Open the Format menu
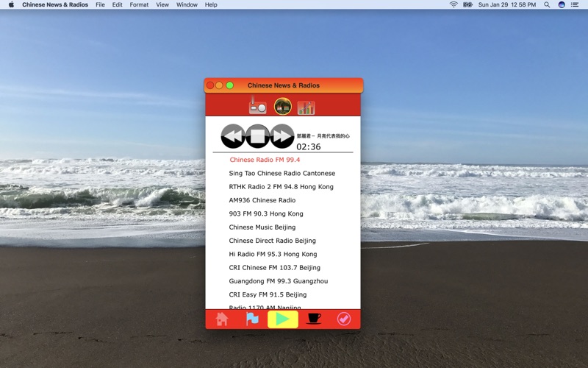This screenshot has width=588, height=368. pos(139,4)
